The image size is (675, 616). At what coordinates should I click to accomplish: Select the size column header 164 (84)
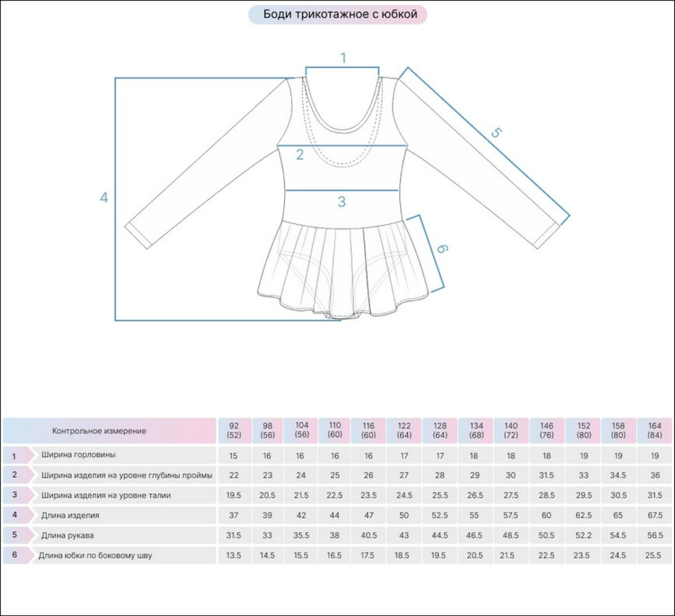(655, 430)
